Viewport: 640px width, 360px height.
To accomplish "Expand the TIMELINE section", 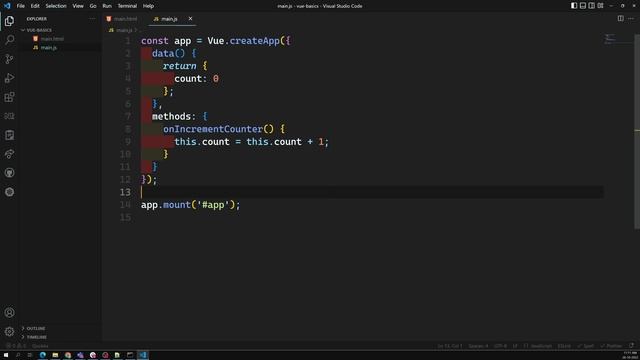I will pos(37,337).
